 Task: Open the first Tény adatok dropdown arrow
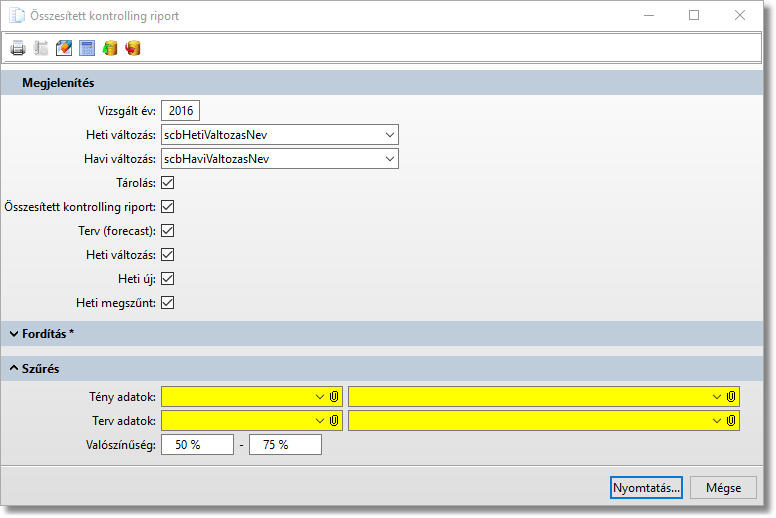tap(320, 397)
